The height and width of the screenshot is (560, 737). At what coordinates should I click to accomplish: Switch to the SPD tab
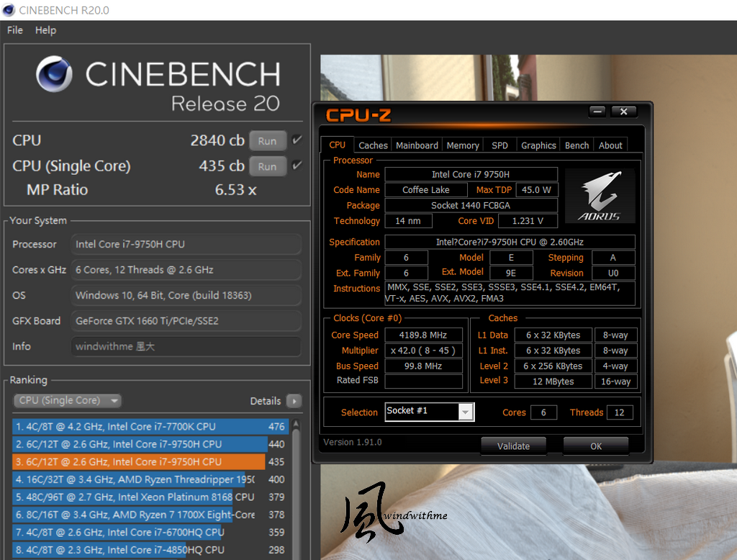[499, 145]
